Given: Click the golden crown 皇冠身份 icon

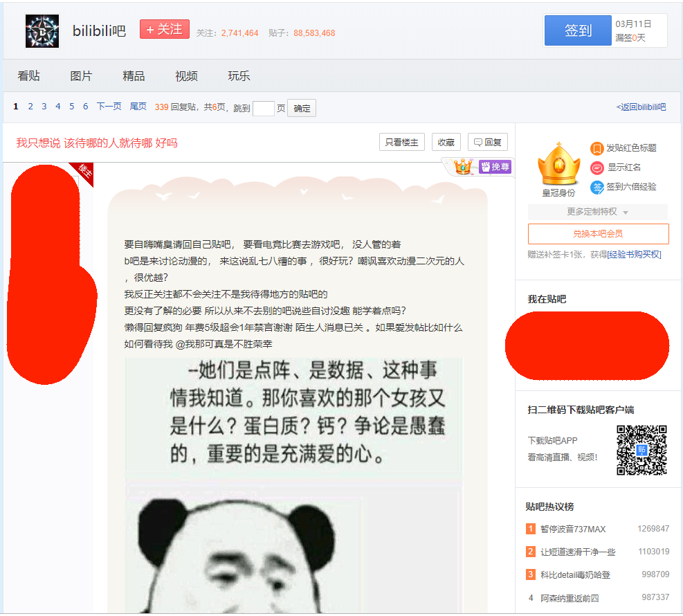Looking at the screenshot, I should [x=558, y=165].
